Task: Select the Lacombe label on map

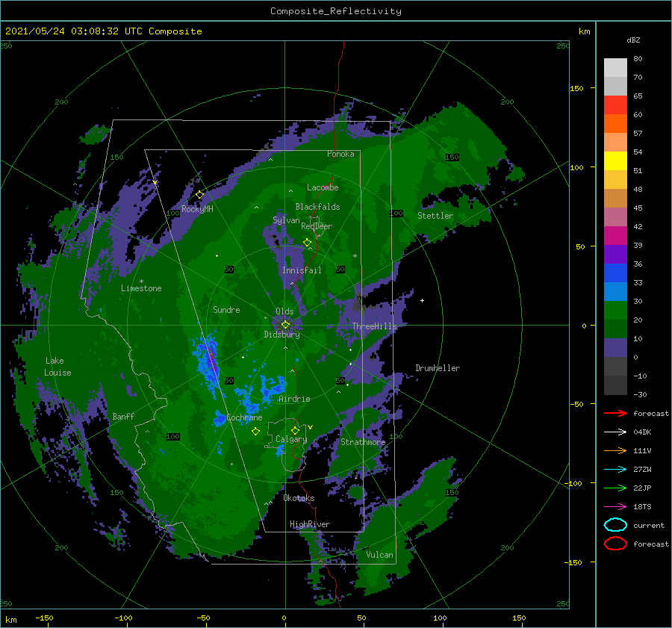Action: 323,187
